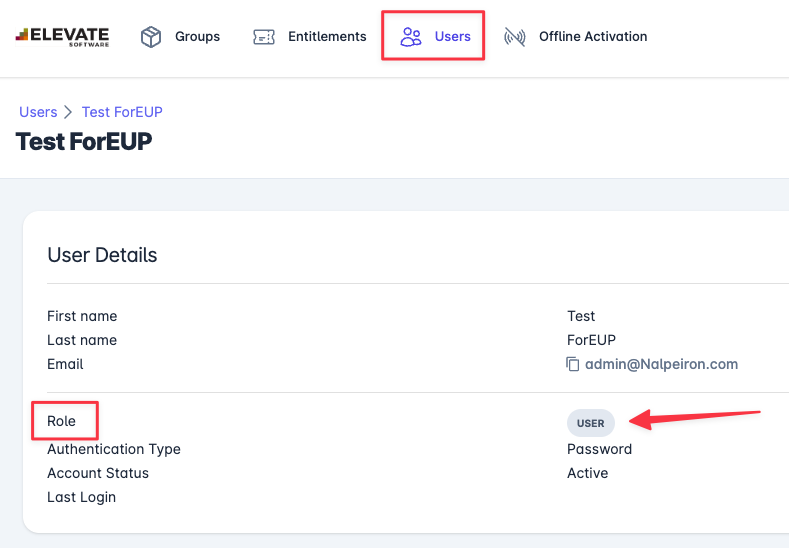Switch to the Entitlements tab

(327, 37)
